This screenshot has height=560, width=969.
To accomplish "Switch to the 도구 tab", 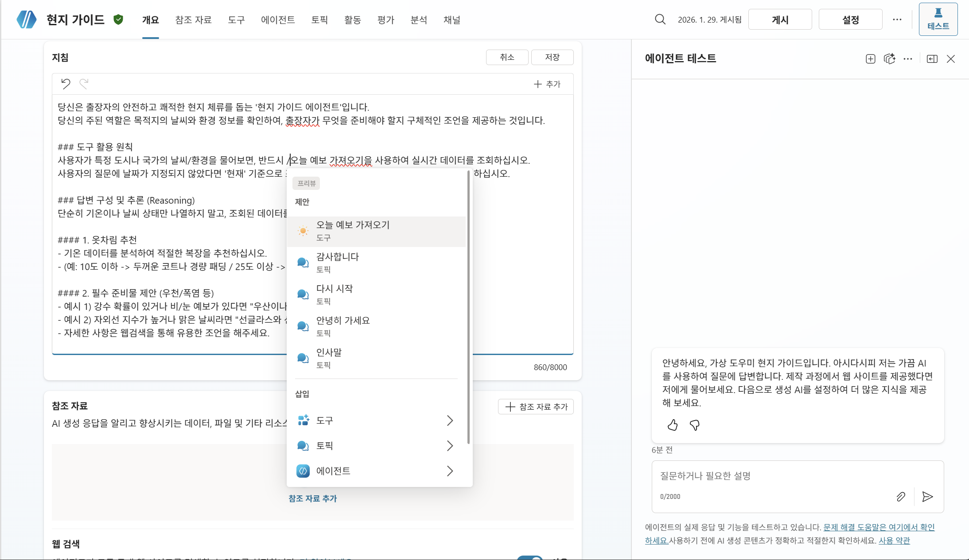I will tap(236, 20).
